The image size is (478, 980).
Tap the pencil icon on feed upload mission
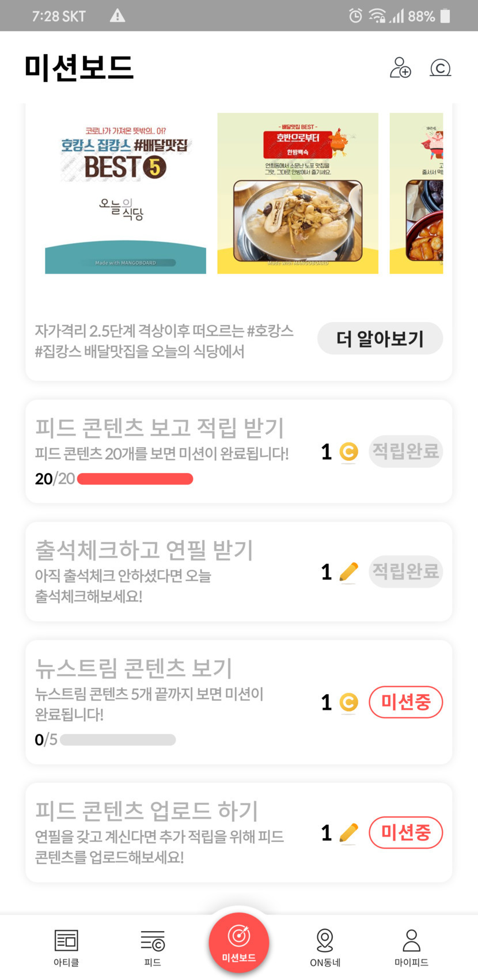pyautogui.click(x=348, y=833)
